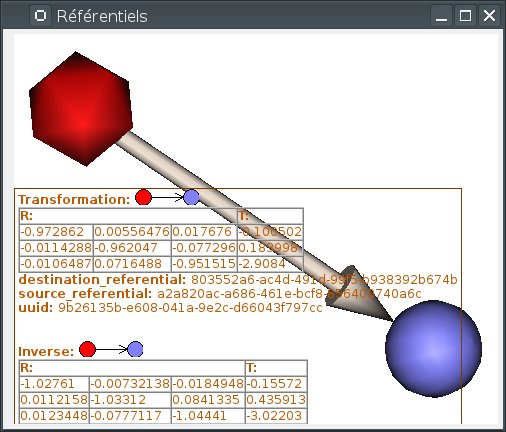Select the blue sphere referential
This screenshot has height=432, width=506.
[433, 349]
